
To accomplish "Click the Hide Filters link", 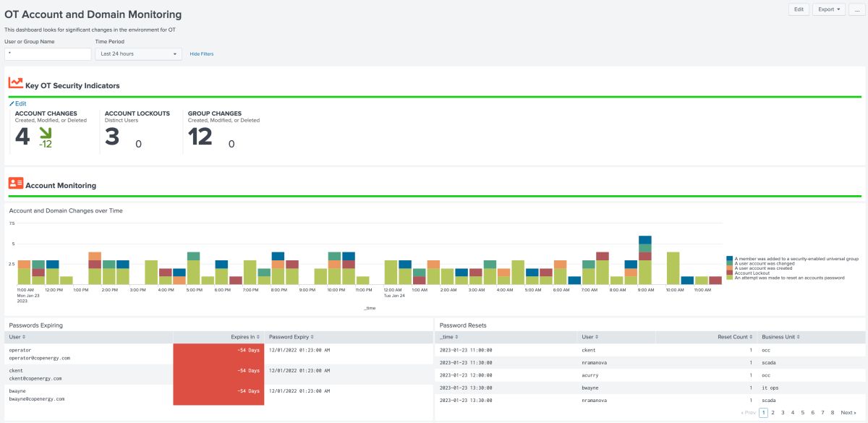I will tap(202, 54).
